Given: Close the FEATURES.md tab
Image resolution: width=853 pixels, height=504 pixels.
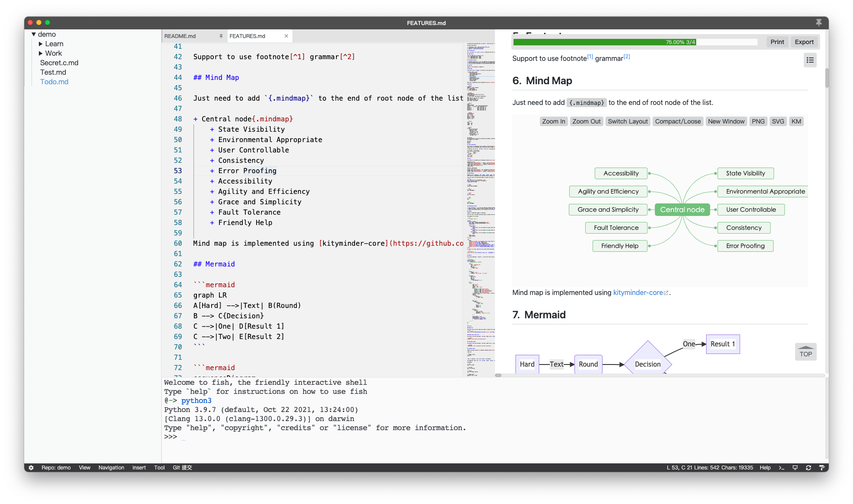Looking at the screenshot, I should tap(286, 36).
